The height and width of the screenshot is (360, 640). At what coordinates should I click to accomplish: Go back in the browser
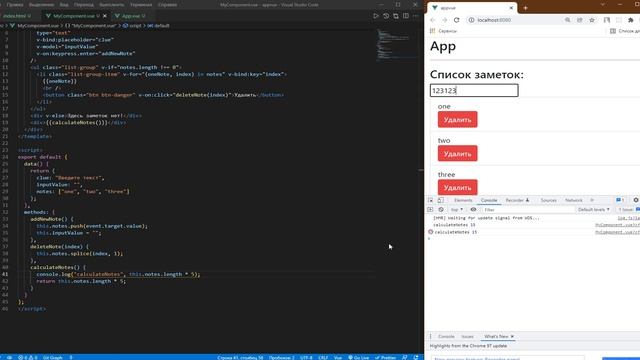tap(433, 20)
